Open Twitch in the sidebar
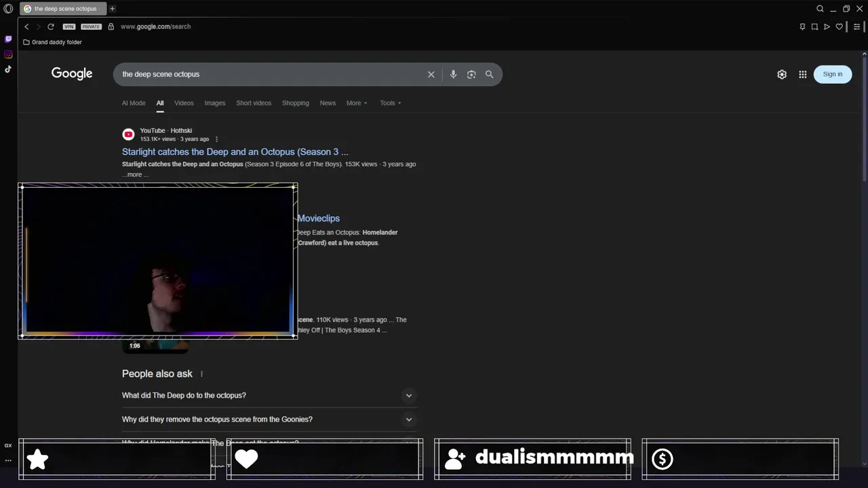Screen dimensions: 868x488 8,39
